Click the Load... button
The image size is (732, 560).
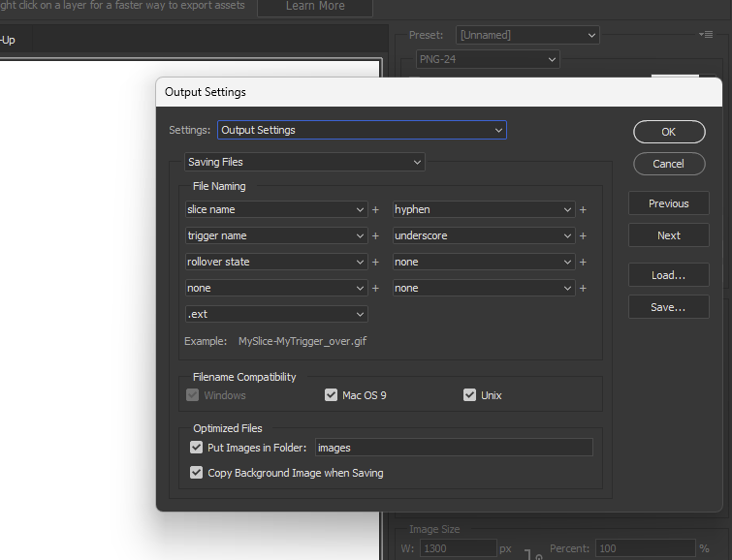668,275
